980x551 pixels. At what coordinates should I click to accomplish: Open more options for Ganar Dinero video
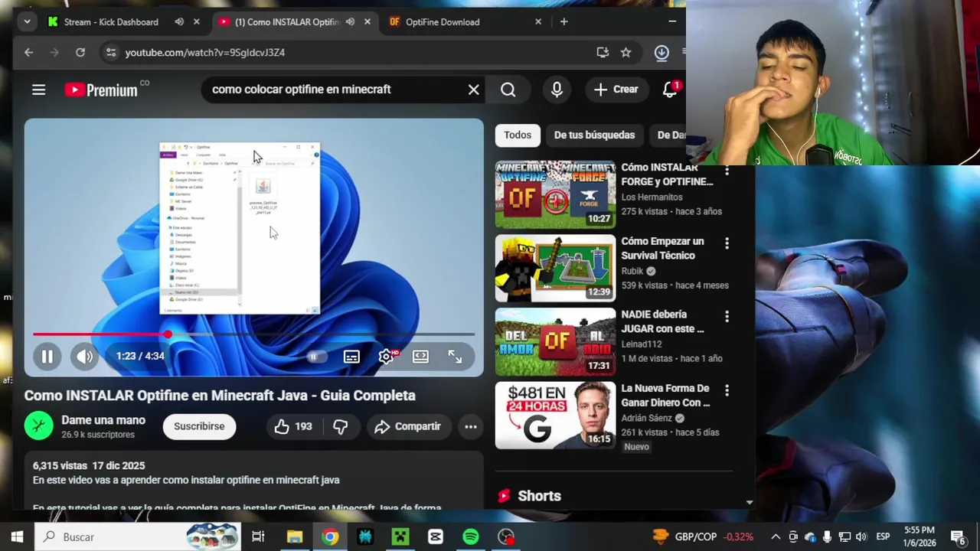[727, 391]
